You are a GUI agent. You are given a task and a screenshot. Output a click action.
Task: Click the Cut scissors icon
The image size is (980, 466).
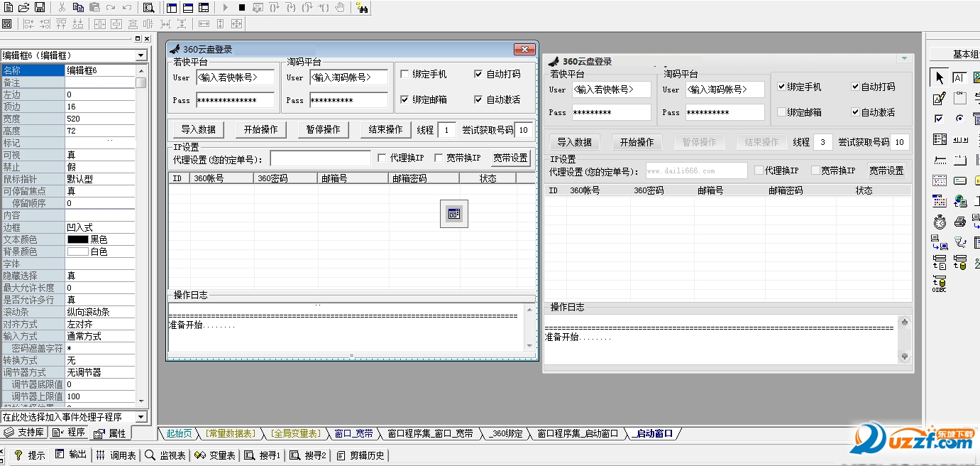(62, 7)
